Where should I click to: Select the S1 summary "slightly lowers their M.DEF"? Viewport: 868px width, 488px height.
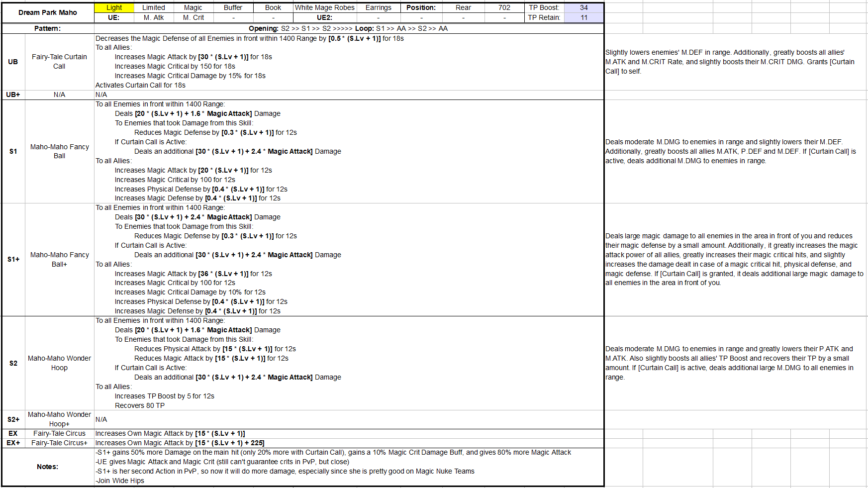pos(731,151)
